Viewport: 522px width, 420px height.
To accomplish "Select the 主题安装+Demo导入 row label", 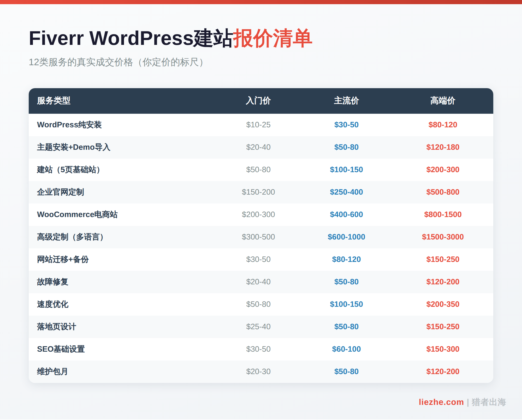I will [x=74, y=147].
